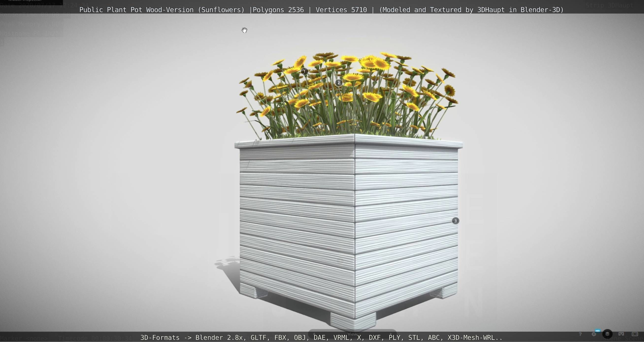
Task: Click the Model Inspector header label
Action: (x=25, y=1)
